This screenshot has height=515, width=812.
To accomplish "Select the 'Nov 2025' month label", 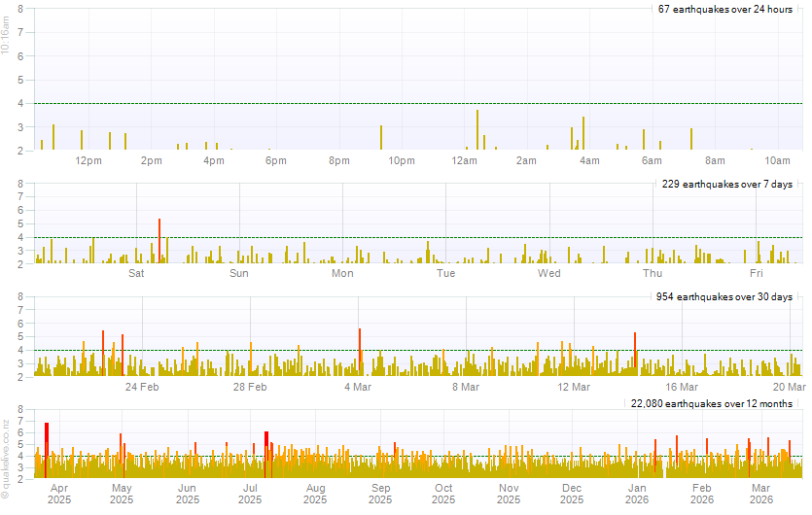I will click(508, 494).
